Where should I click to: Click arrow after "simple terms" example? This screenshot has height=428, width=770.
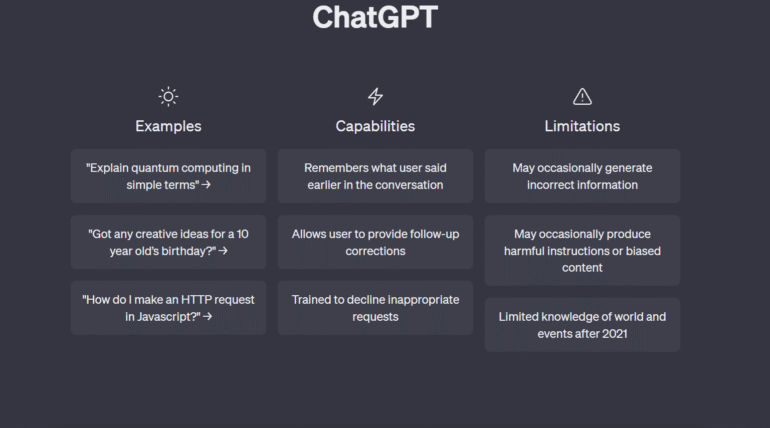(206, 185)
